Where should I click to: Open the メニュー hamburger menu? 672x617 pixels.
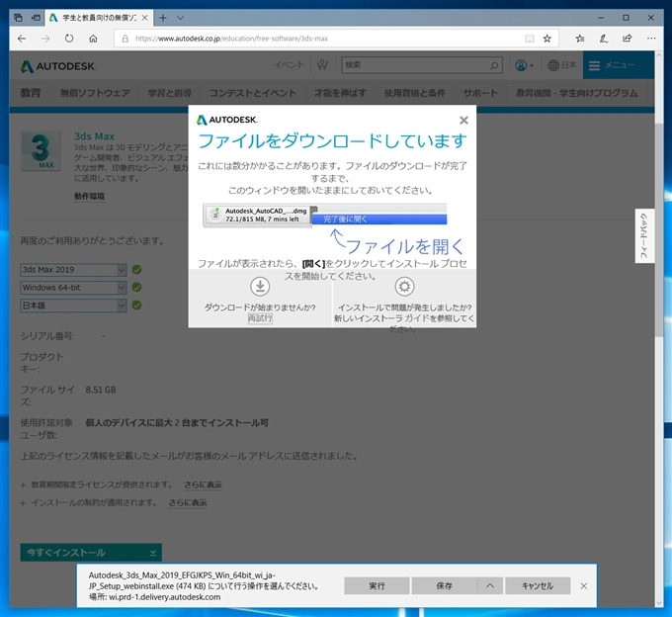click(619, 65)
